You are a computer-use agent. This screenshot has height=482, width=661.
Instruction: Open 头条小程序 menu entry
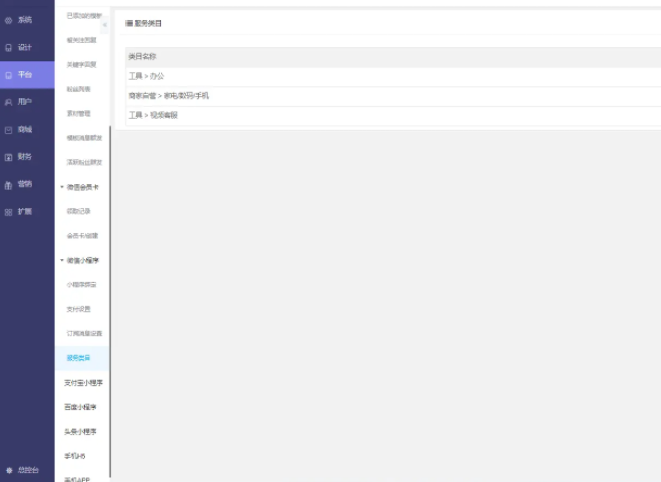coord(80,432)
